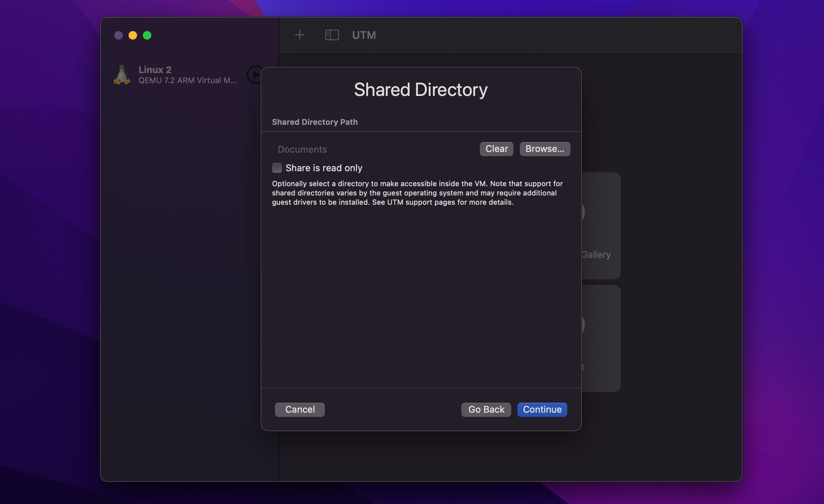The width and height of the screenshot is (824, 504).
Task: Cancel the Shared Directory setup
Action: 300,409
